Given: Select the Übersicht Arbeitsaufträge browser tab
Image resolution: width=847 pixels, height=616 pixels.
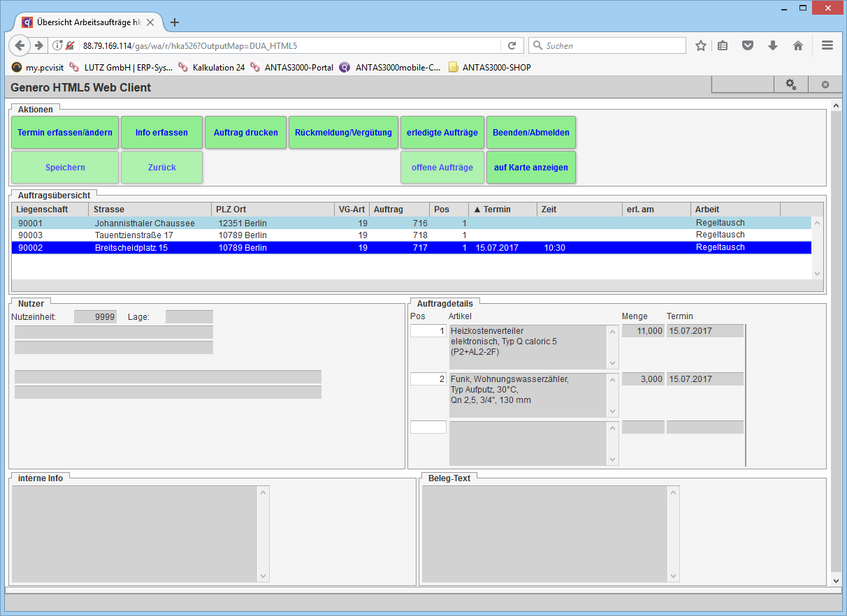Looking at the screenshot, I should tap(84, 22).
